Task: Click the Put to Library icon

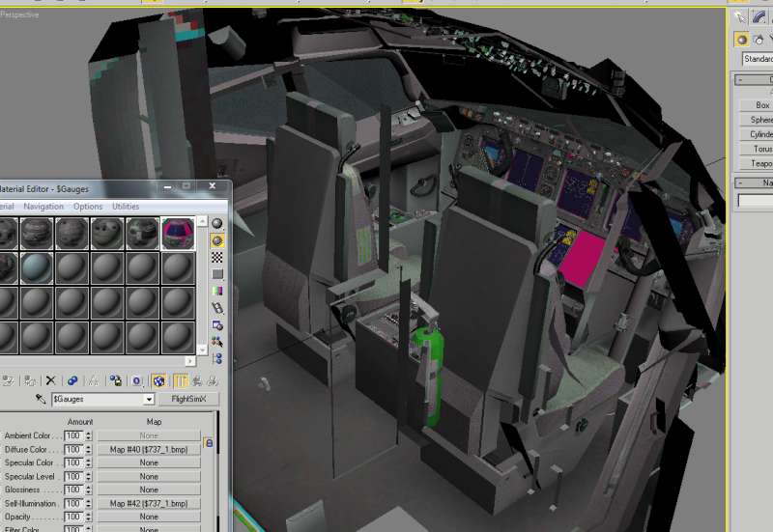Action: (115, 380)
